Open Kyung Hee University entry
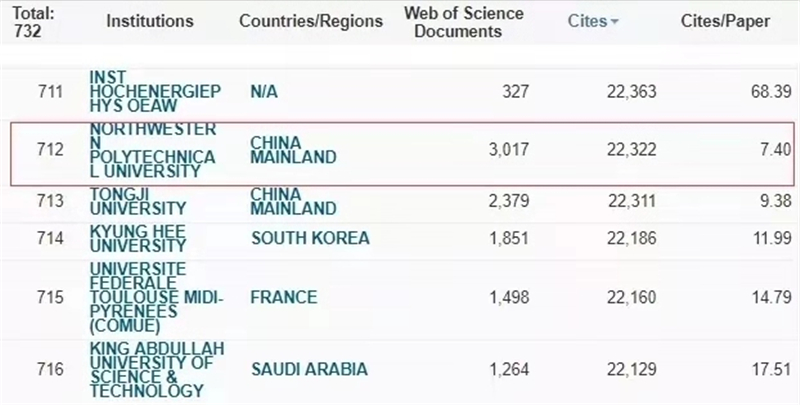 [139, 238]
